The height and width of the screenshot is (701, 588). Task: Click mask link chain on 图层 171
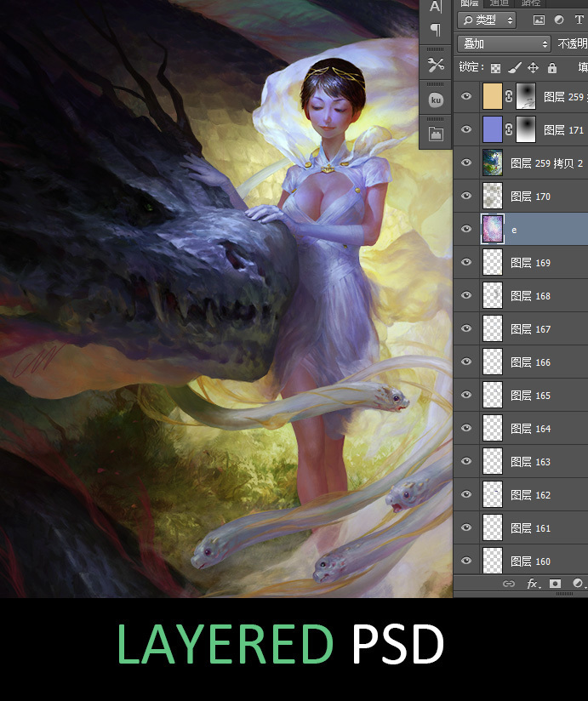[x=509, y=129]
